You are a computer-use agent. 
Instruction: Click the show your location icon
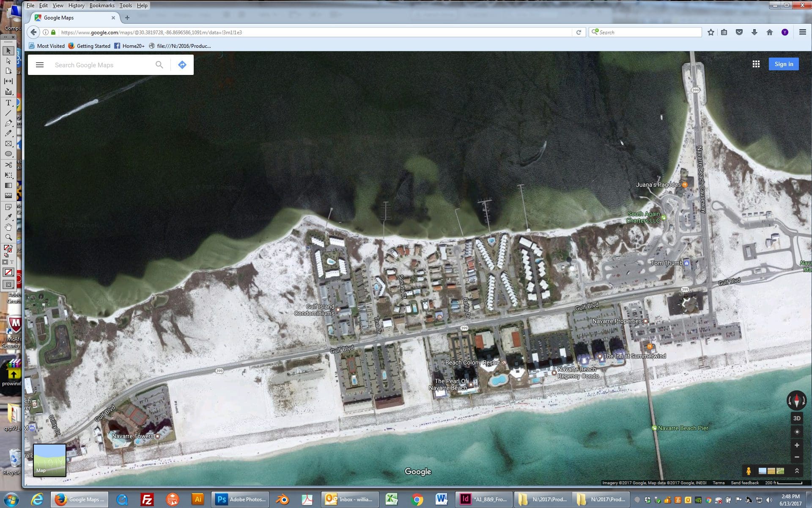(x=797, y=432)
